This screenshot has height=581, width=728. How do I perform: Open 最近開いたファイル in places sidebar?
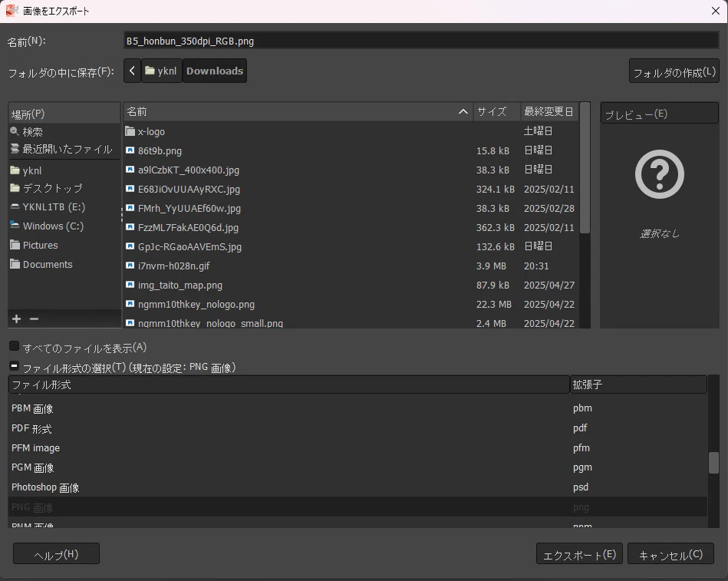pos(64,149)
